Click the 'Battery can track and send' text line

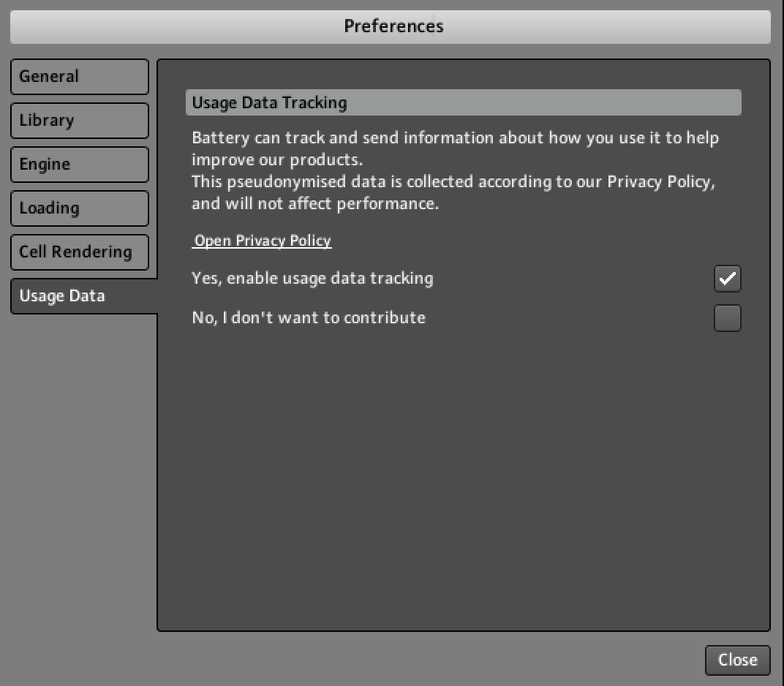pos(455,138)
